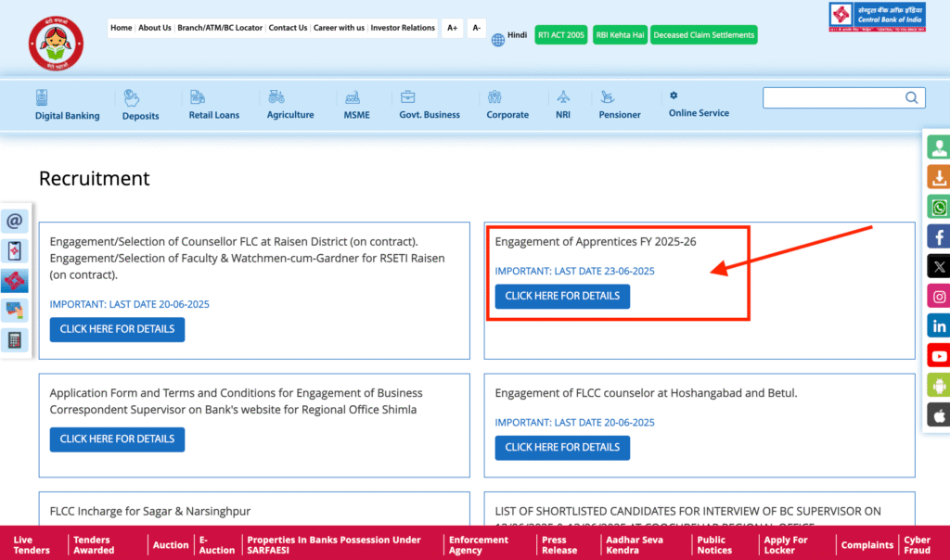Click the Online Service gear icon
This screenshot has width=950, height=560.
[674, 95]
